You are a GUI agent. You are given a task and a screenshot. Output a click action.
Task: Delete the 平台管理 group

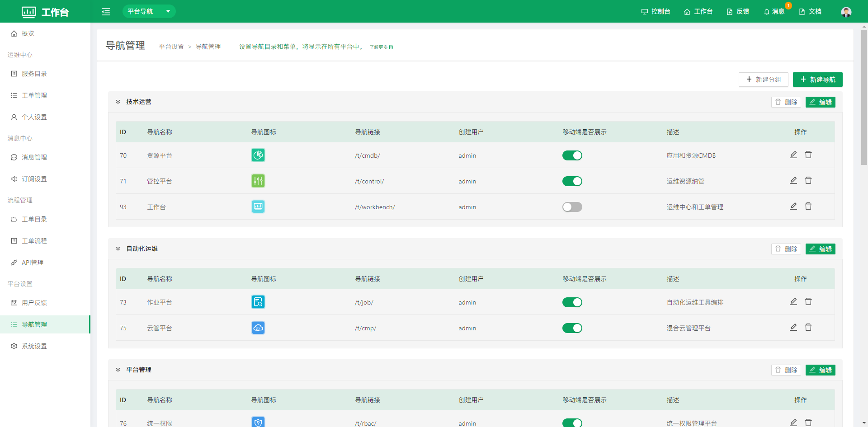[x=786, y=370]
